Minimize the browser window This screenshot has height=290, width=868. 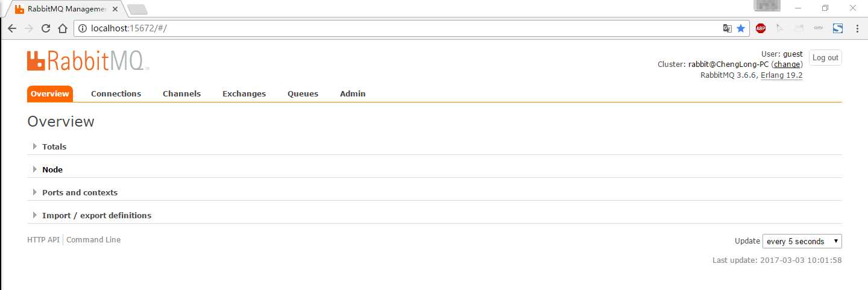[x=797, y=8]
